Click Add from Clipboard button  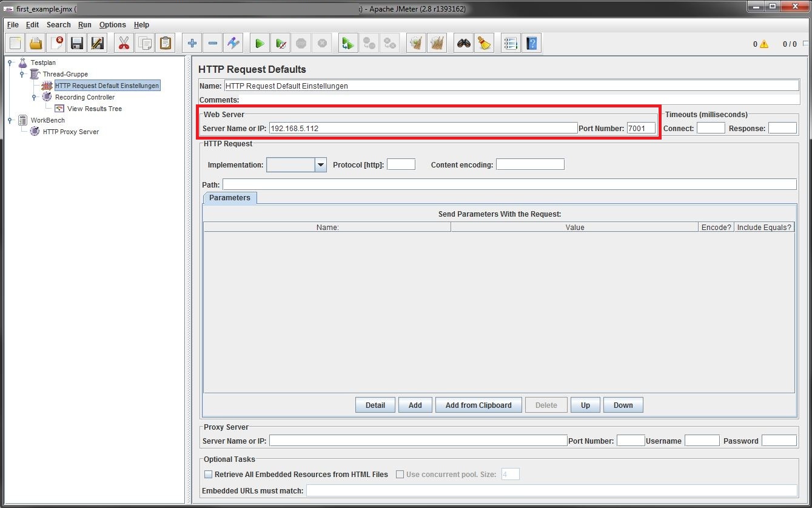[x=478, y=405]
